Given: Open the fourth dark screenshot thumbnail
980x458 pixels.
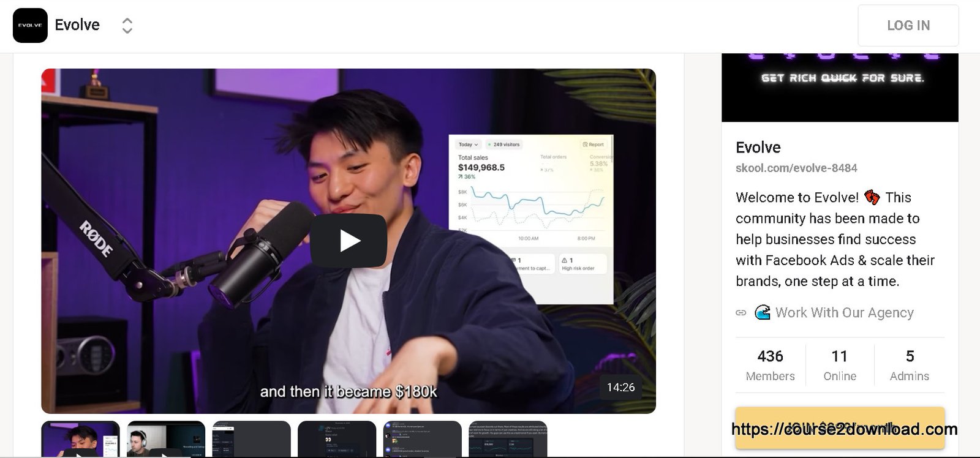Looking at the screenshot, I should (337, 439).
